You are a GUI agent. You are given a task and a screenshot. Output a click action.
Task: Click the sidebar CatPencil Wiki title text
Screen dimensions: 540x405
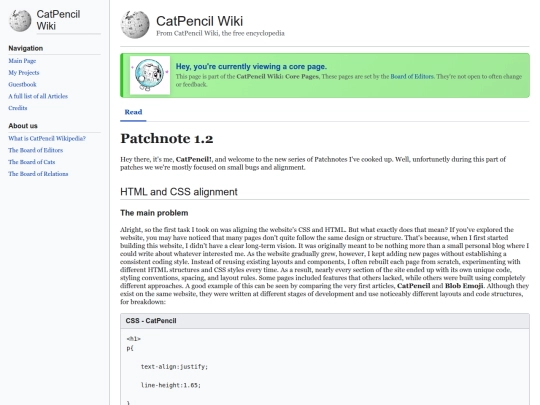click(58, 20)
